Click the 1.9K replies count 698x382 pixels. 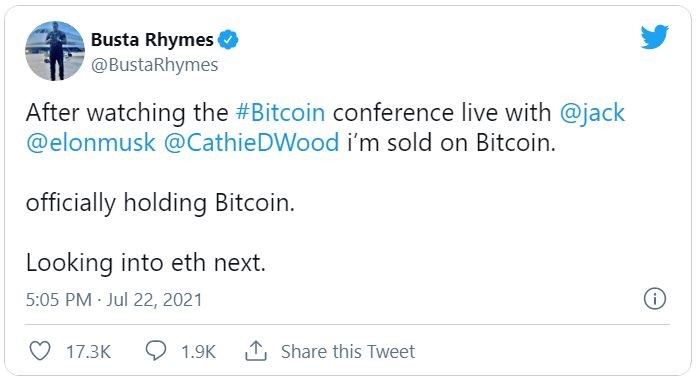point(198,352)
